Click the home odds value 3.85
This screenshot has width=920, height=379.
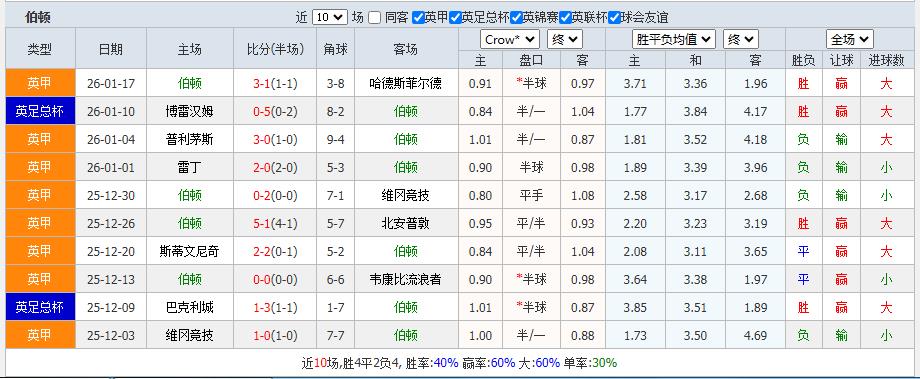635,307
